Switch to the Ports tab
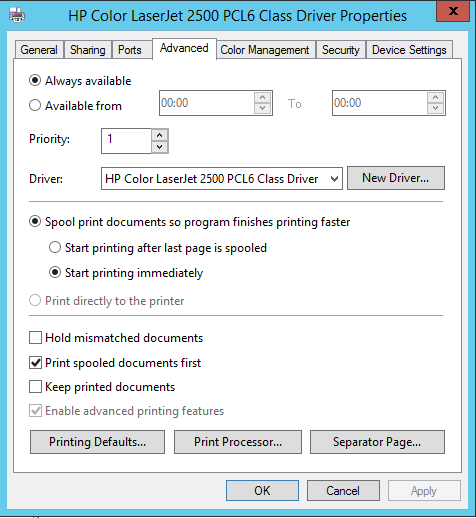This screenshot has width=476, height=518. point(130,50)
